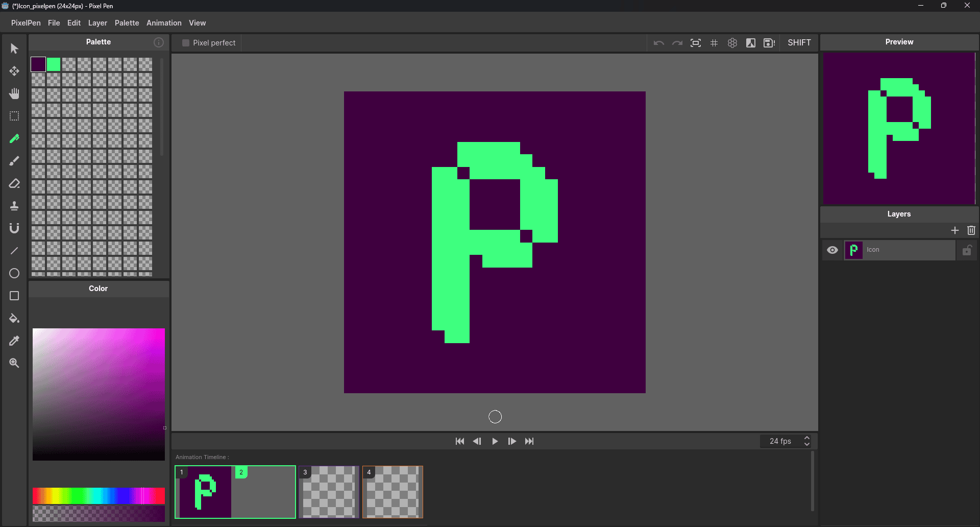Add a new layer with plus icon

point(955,230)
